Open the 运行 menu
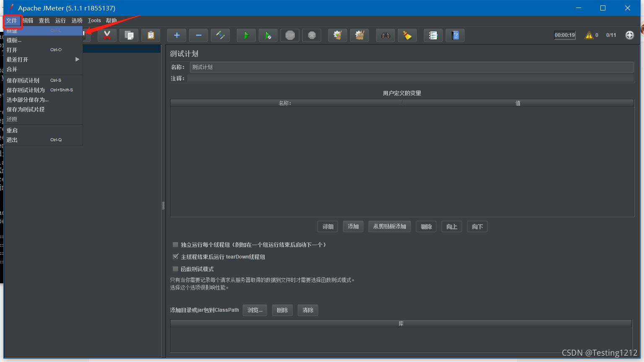 (x=61, y=21)
